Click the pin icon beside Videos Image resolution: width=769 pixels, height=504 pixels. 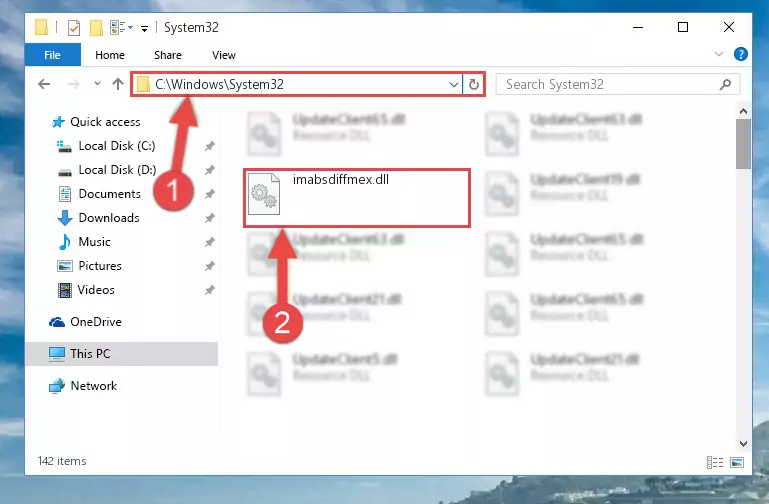[x=209, y=290]
